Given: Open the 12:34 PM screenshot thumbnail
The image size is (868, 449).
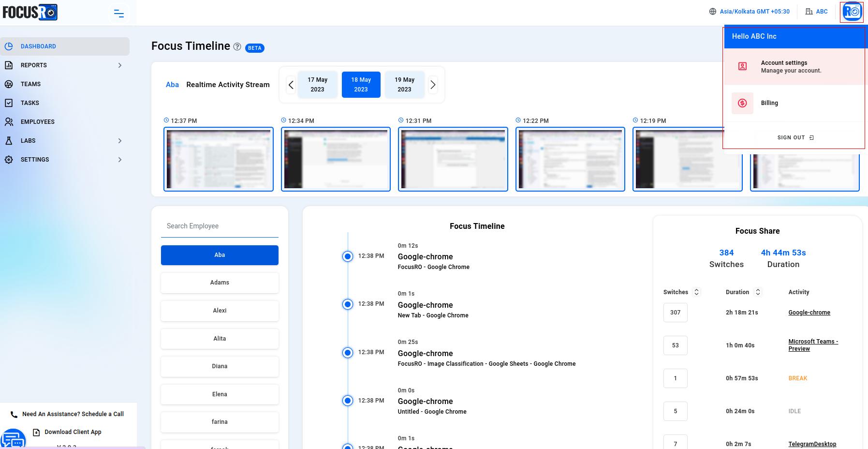Looking at the screenshot, I should 336,159.
